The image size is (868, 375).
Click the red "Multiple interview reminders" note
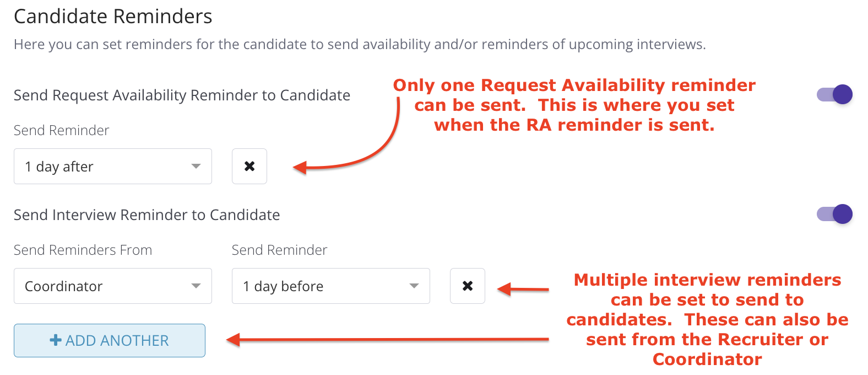click(x=707, y=319)
